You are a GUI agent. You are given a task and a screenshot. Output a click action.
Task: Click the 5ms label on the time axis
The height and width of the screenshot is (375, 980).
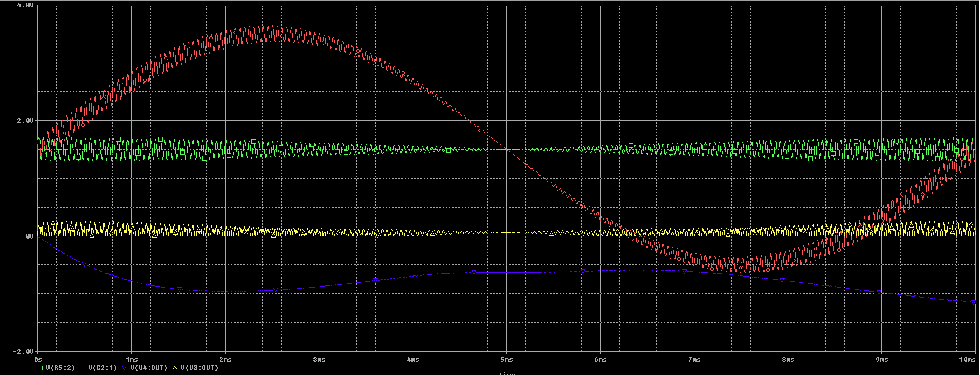506,359
